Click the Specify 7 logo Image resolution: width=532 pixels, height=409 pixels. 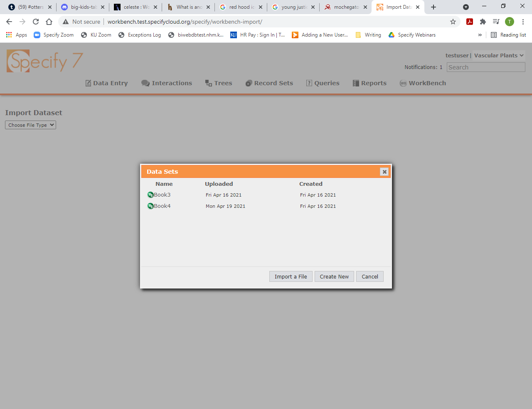(x=44, y=61)
